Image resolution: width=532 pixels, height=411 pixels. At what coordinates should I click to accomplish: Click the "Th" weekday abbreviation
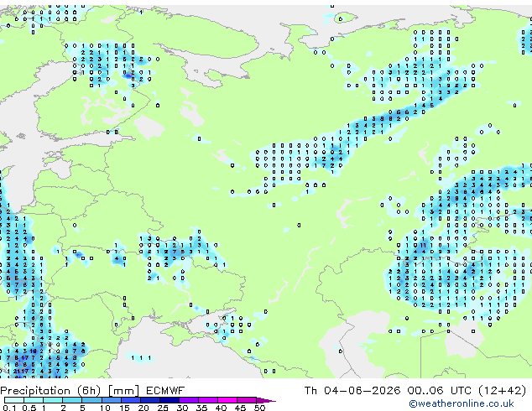point(310,391)
